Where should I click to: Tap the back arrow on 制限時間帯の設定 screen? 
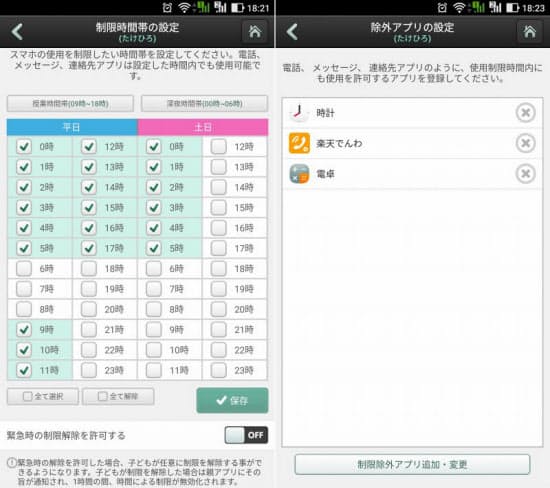[17, 32]
